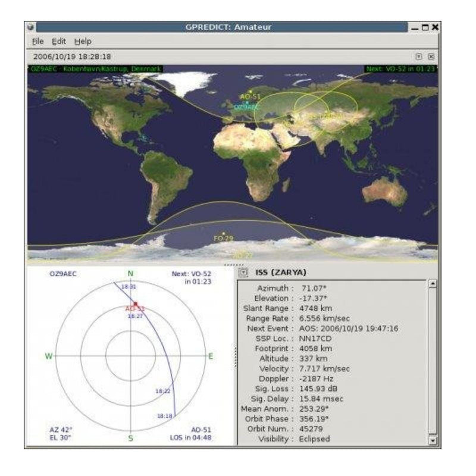Click the W compass label on the polar plot

tap(49, 356)
